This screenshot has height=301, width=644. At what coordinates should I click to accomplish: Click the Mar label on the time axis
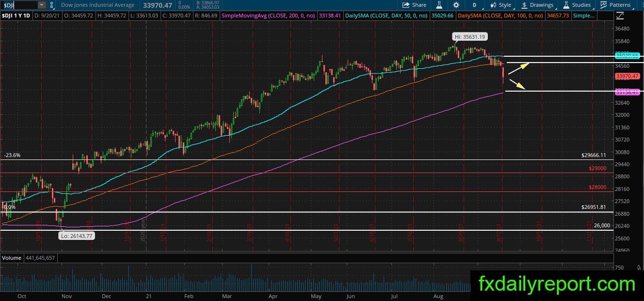coord(227,295)
